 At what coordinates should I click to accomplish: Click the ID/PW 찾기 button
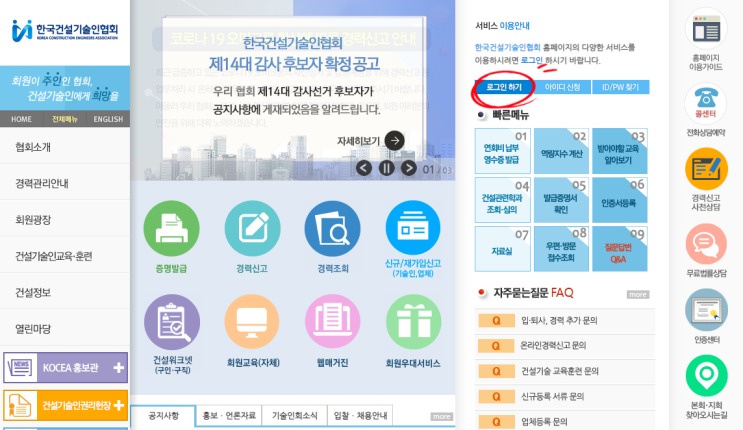coord(621,87)
